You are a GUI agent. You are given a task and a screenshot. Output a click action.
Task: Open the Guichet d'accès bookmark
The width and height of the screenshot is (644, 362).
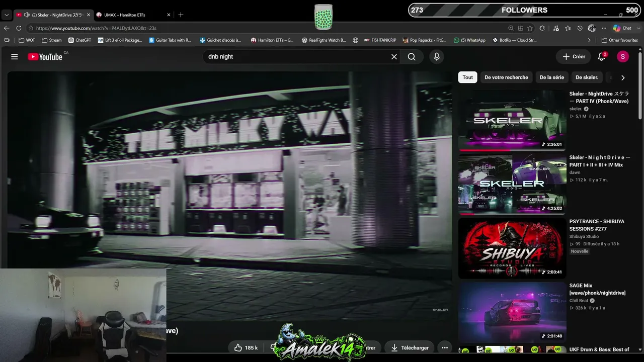221,40
